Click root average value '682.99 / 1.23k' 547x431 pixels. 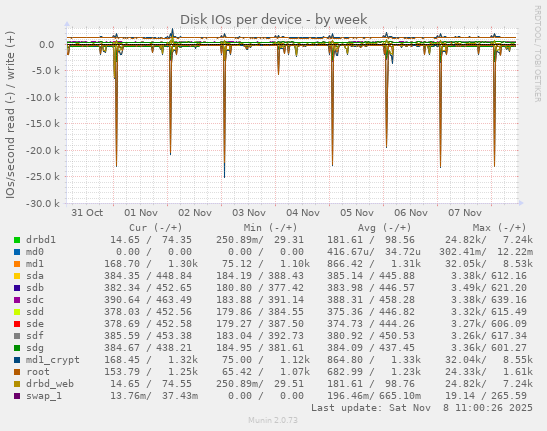(x=374, y=372)
